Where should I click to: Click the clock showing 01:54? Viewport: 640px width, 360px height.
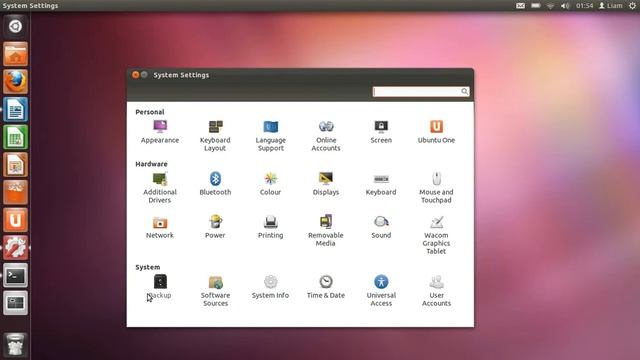(x=584, y=6)
